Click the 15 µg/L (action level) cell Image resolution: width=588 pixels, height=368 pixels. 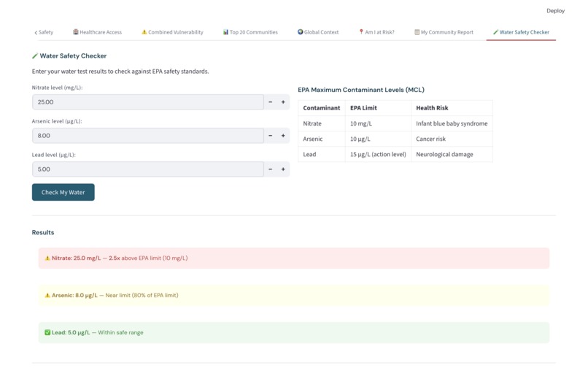tap(378, 154)
